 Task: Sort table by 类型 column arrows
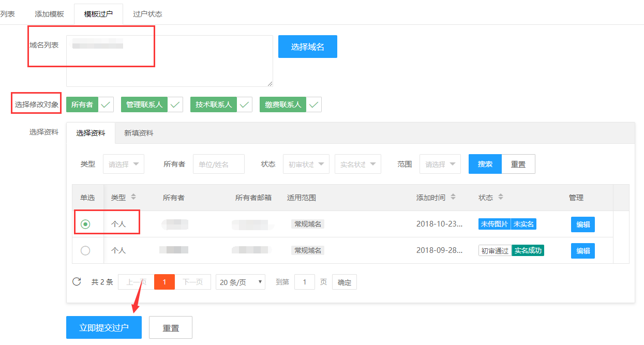tap(133, 197)
